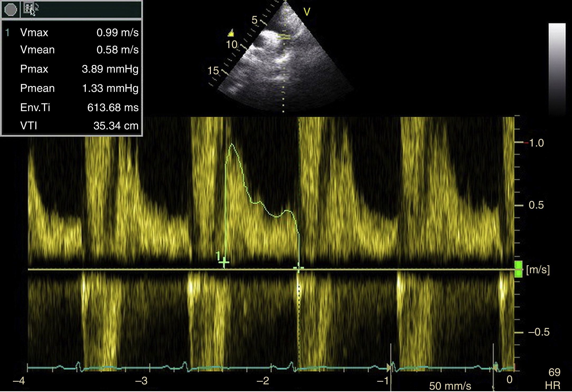The height and width of the screenshot is (392, 572).
Task: Click the Pmean 1.33 mmHg value
Action: (x=110, y=88)
